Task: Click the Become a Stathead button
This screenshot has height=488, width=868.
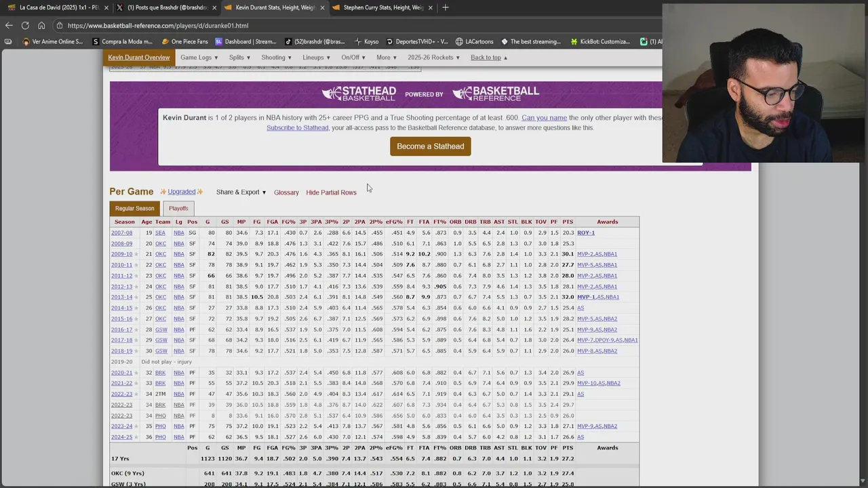Action: coord(430,146)
